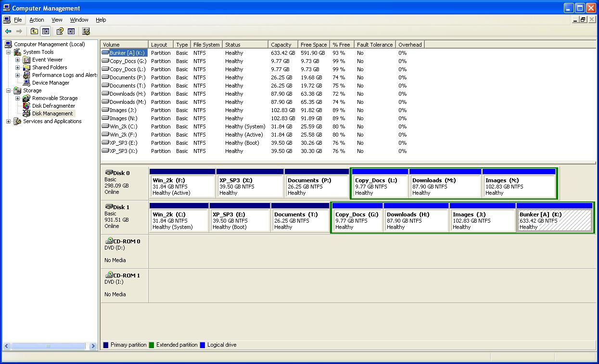Expand Performance Logs and Alerts node
The width and height of the screenshot is (599, 364).
click(x=17, y=75)
